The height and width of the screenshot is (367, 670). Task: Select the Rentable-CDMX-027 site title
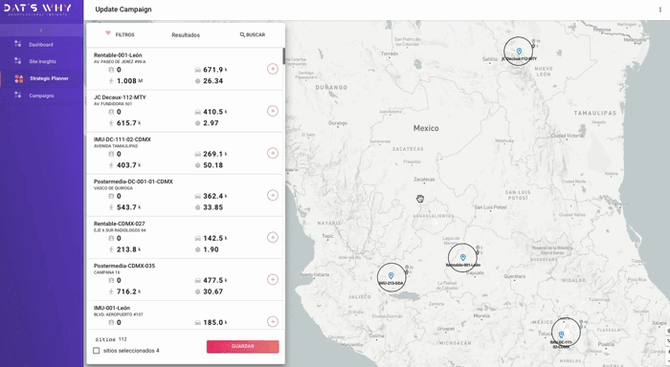tap(119, 223)
